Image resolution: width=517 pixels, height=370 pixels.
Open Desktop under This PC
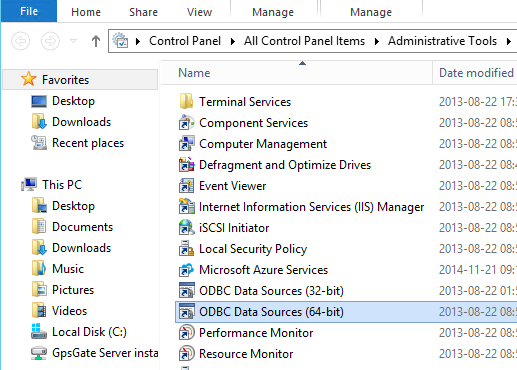coord(73,206)
